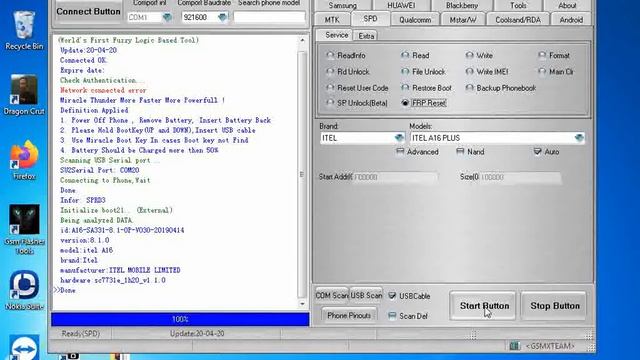Open Nokia Suite desktop shortcut

[24, 290]
